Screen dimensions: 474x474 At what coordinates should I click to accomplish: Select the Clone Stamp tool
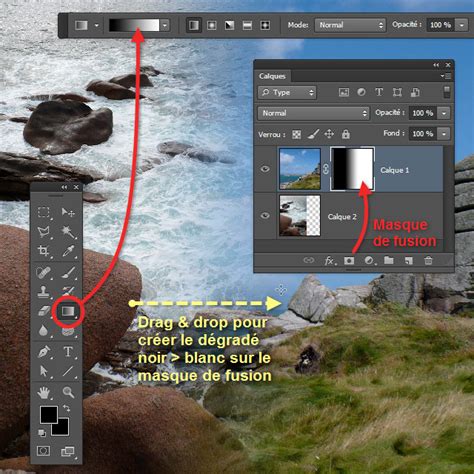pyautogui.click(x=44, y=292)
